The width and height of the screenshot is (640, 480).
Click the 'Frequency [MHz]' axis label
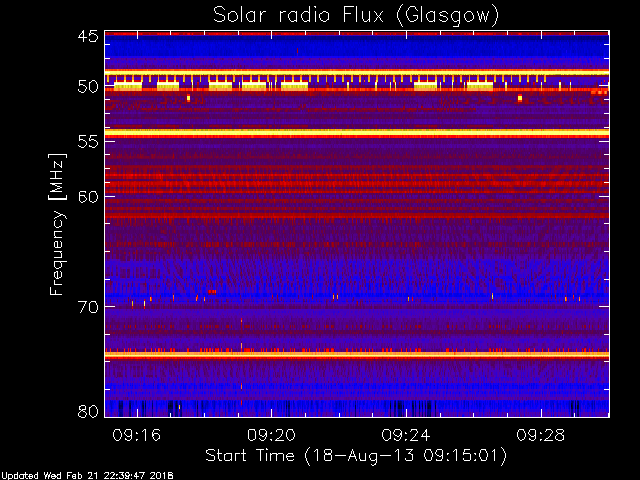57,224
